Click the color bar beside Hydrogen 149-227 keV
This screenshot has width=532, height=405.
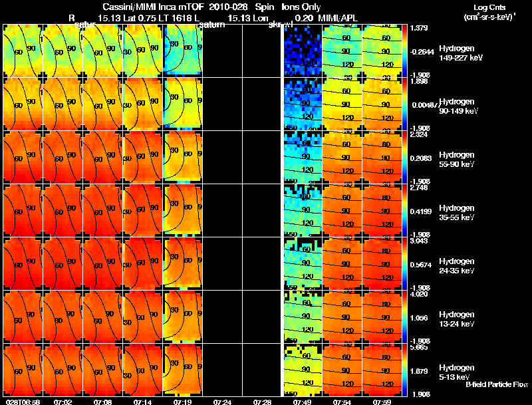405,51
